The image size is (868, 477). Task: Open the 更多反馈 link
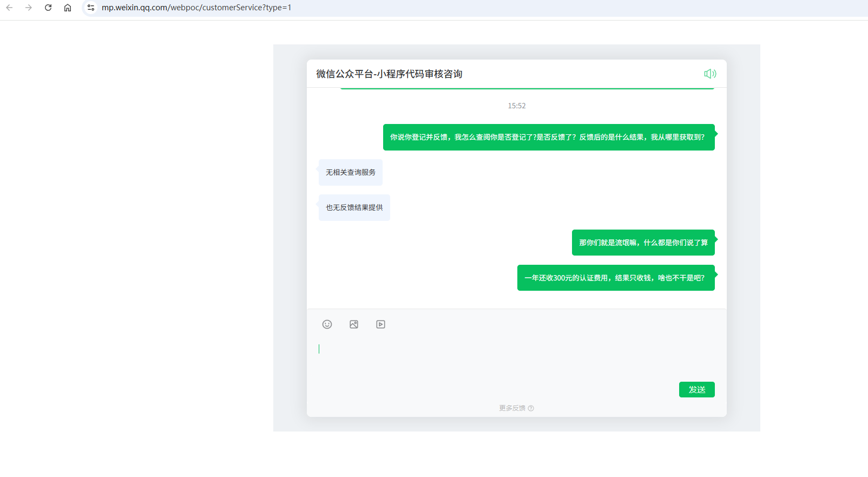(512, 408)
